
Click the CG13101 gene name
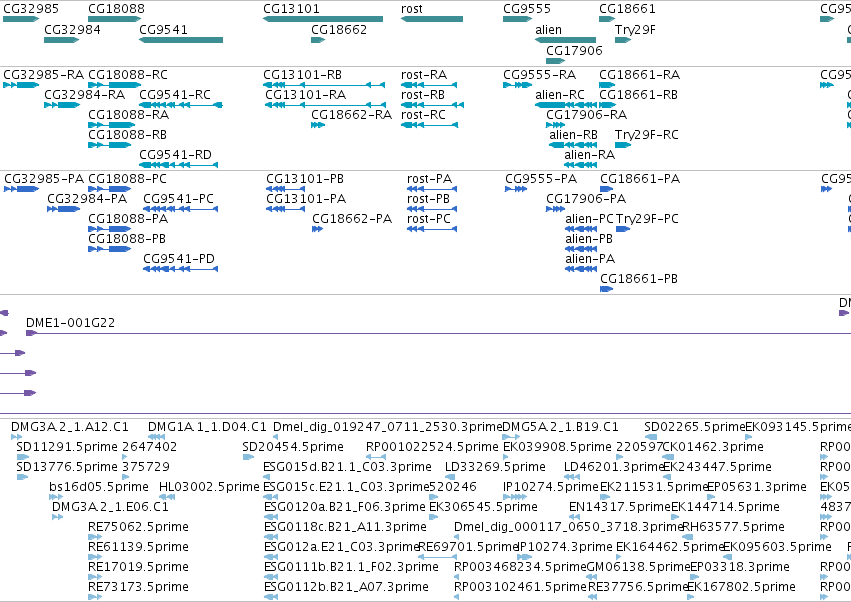tap(291, 9)
